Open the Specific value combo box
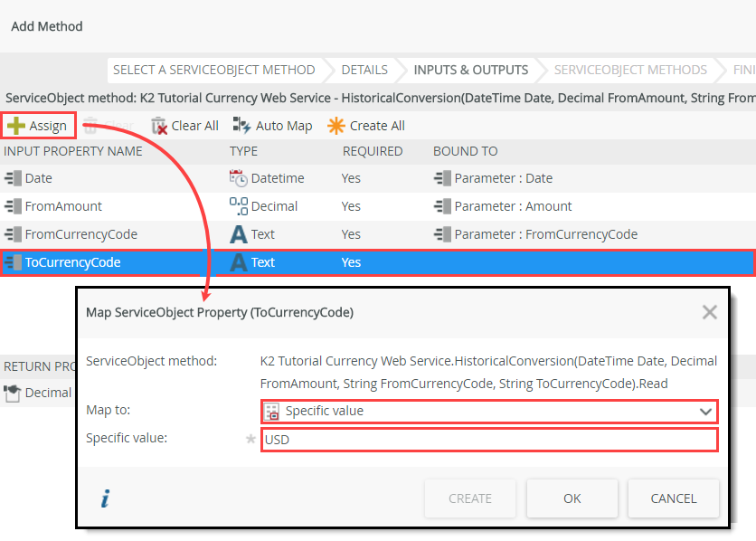The image size is (756, 541). pyautogui.click(x=489, y=412)
